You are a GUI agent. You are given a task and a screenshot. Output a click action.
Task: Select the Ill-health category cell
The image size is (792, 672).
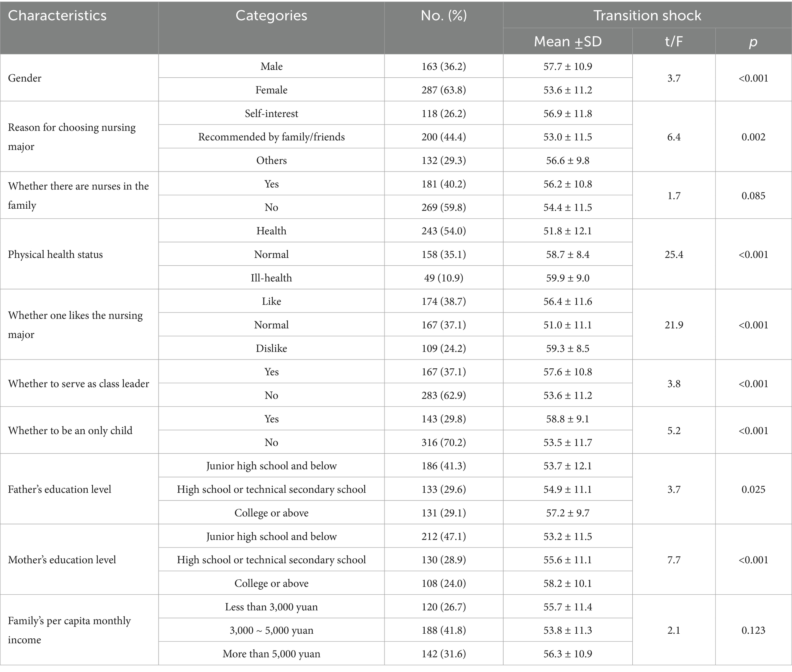pyautogui.click(x=271, y=278)
